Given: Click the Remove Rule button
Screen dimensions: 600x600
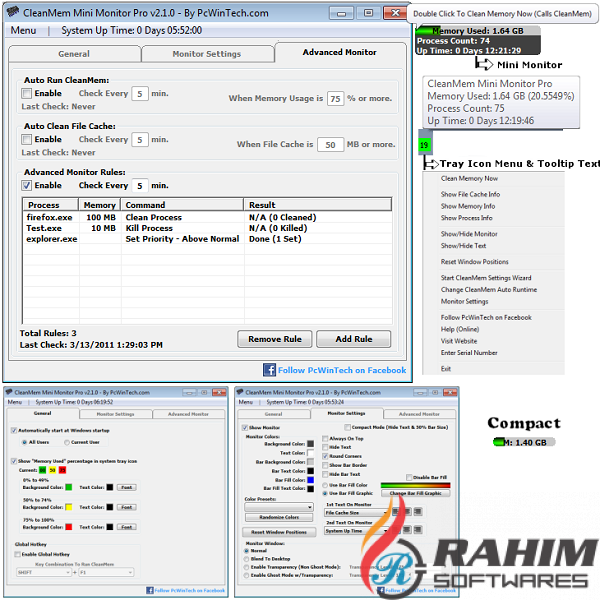Looking at the screenshot, I should 275,339.
